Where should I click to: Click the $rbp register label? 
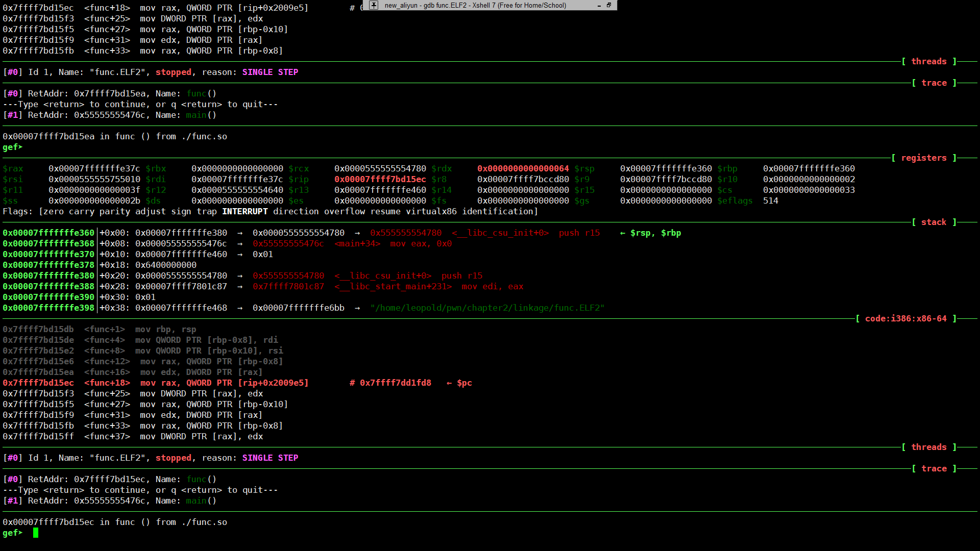click(727, 168)
